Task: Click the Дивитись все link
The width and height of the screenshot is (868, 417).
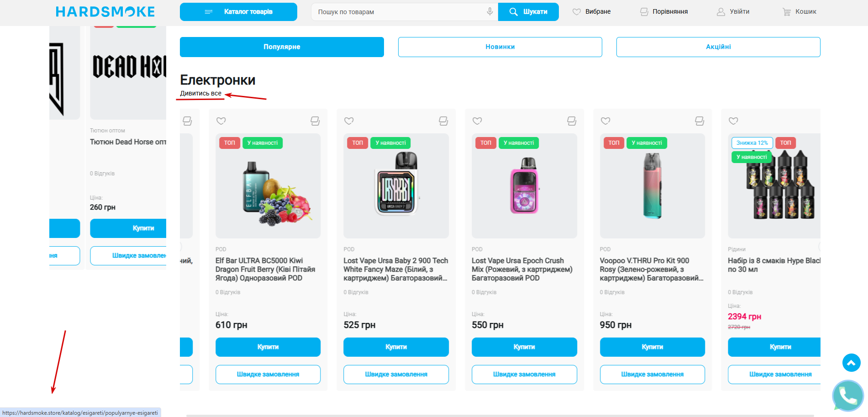Action: click(x=200, y=94)
